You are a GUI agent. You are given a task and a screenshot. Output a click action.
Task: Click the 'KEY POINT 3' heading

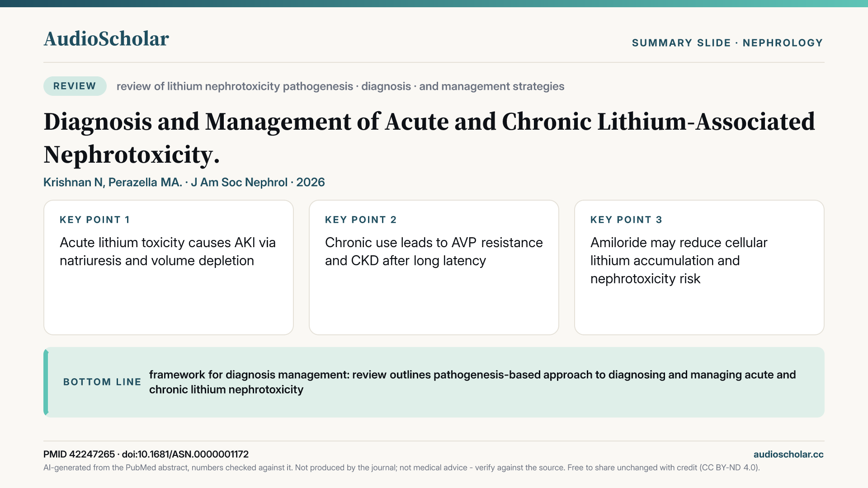tap(626, 220)
